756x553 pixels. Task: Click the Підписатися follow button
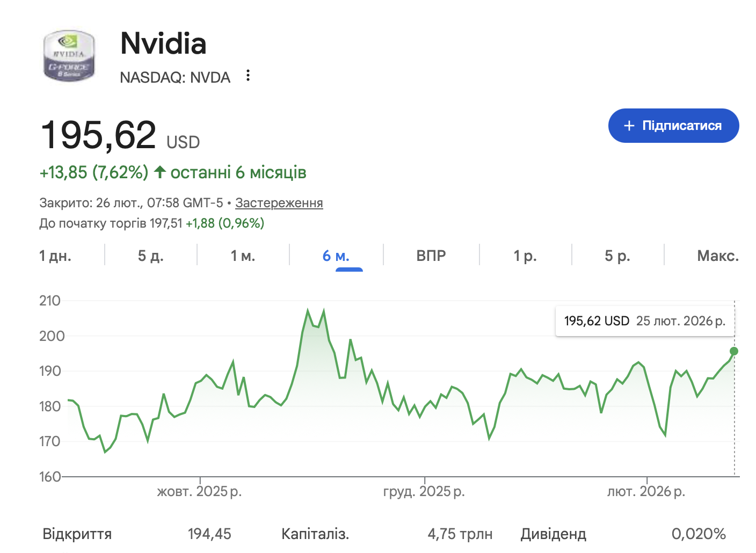tap(673, 126)
